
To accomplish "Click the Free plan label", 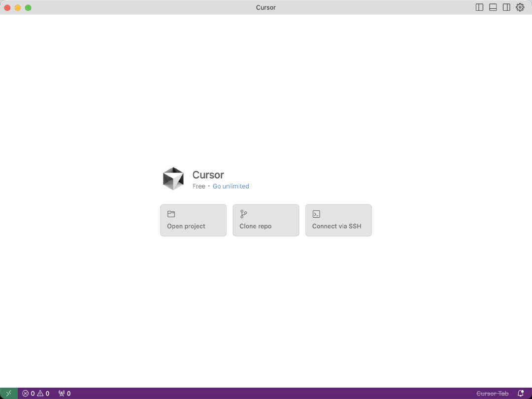I will click(199, 186).
